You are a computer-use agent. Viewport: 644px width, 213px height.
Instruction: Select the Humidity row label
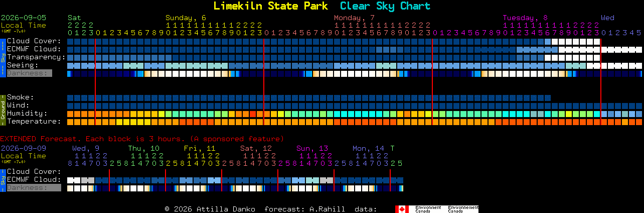click(x=27, y=114)
